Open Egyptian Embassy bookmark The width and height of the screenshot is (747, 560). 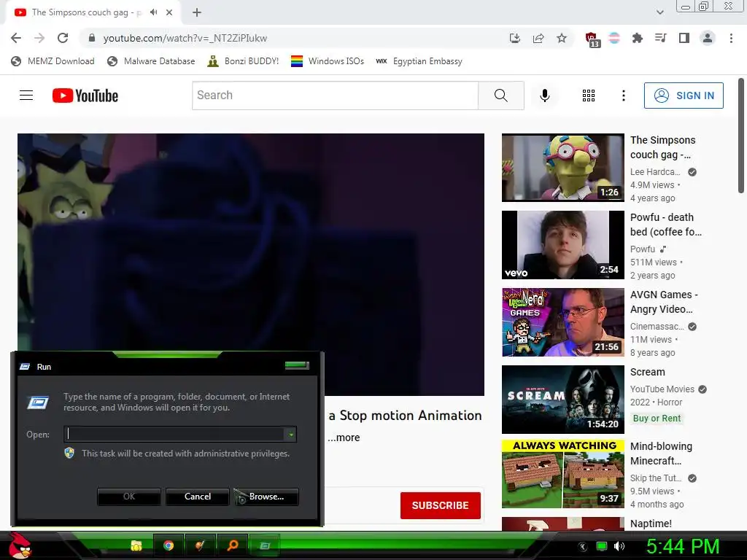[419, 61]
